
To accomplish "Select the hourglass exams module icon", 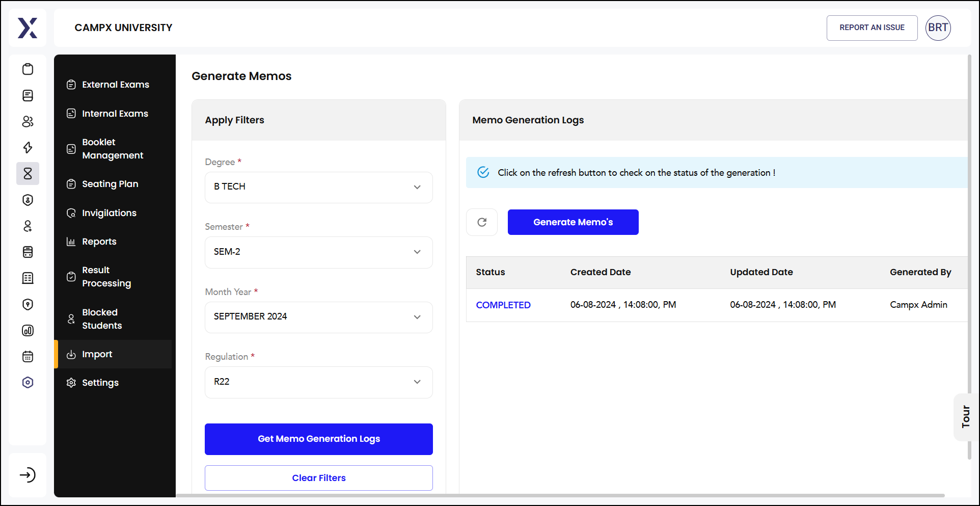I will [x=28, y=174].
